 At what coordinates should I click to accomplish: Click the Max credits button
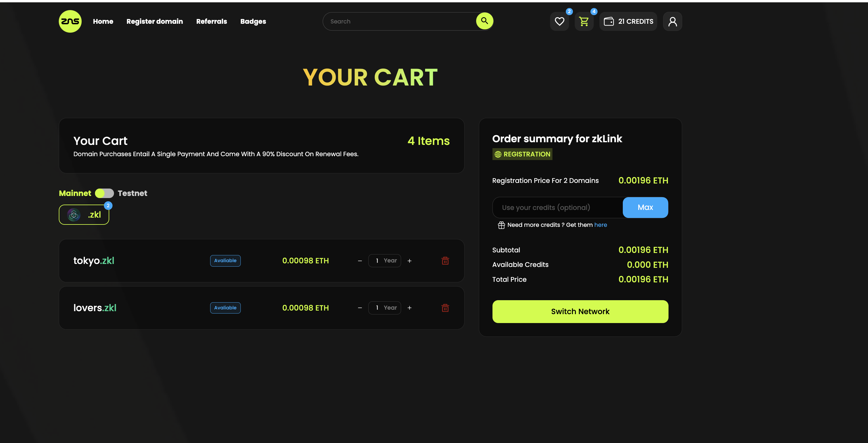645,207
